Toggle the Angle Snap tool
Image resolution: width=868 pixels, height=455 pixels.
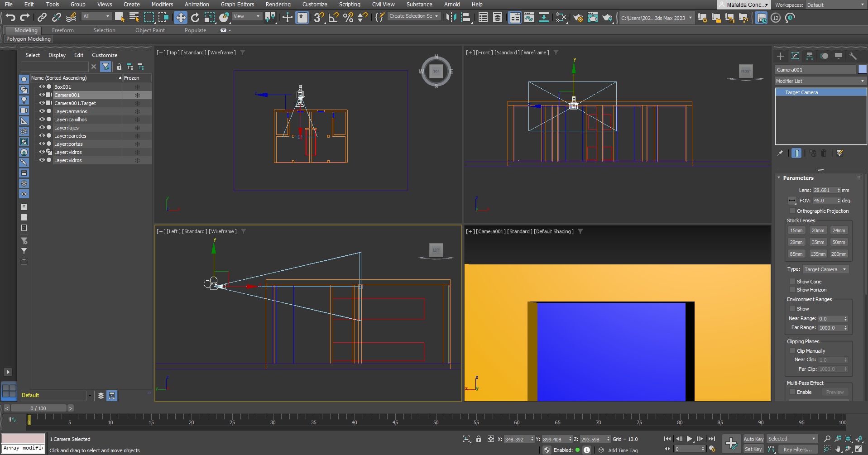[x=333, y=18]
